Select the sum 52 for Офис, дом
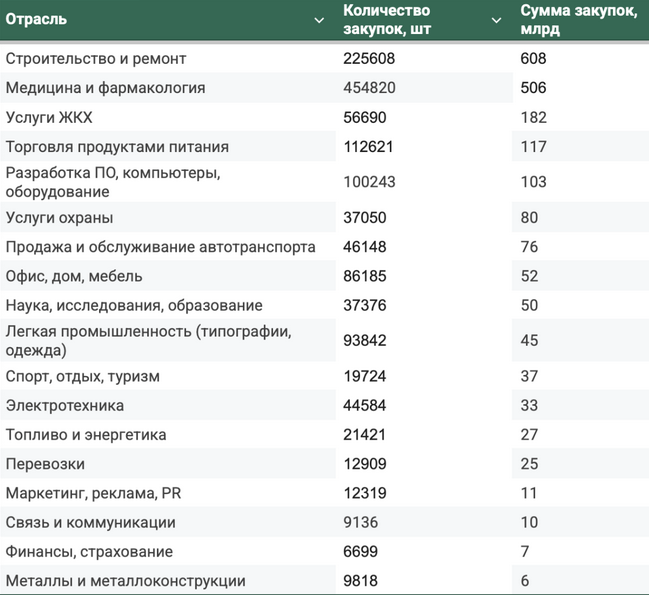Screen dimensions: 649x595 tap(529, 276)
